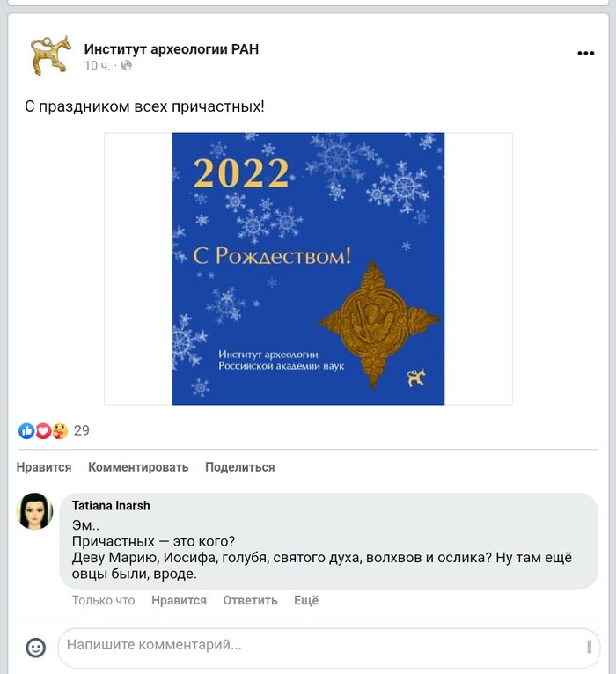The width and height of the screenshot is (616, 674).
Task: Click the red heart reaction icon
Action: (43, 431)
